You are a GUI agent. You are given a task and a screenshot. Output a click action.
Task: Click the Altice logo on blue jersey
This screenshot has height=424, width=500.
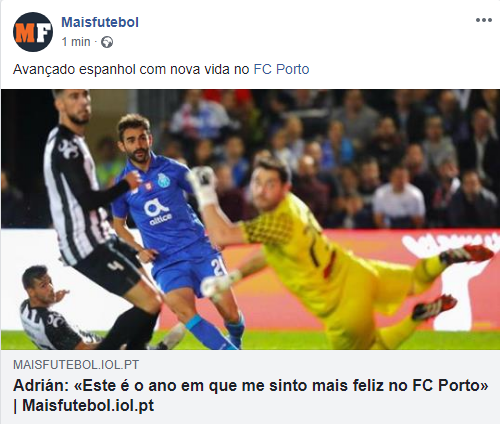pyautogui.click(x=158, y=212)
